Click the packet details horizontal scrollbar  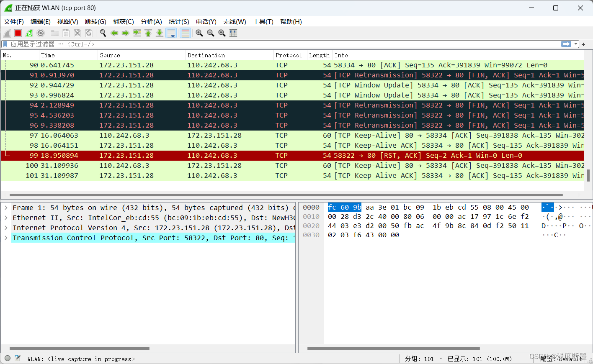coord(80,348)
